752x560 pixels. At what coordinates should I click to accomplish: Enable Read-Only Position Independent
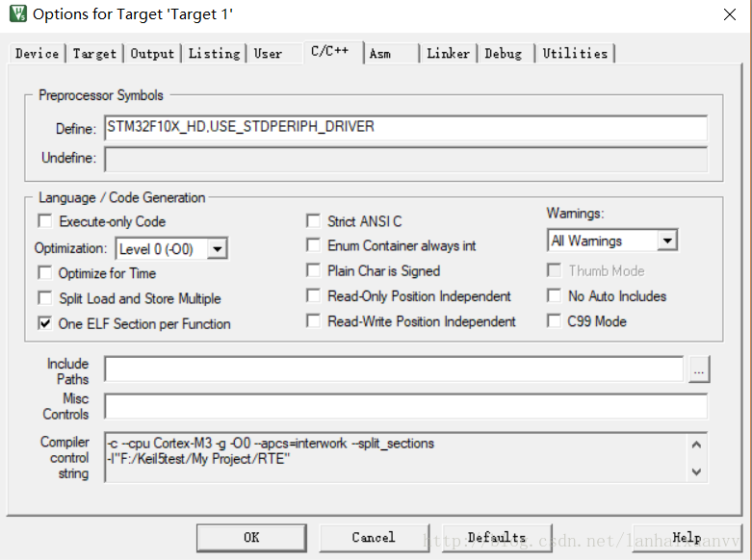(x=313, y=295)
